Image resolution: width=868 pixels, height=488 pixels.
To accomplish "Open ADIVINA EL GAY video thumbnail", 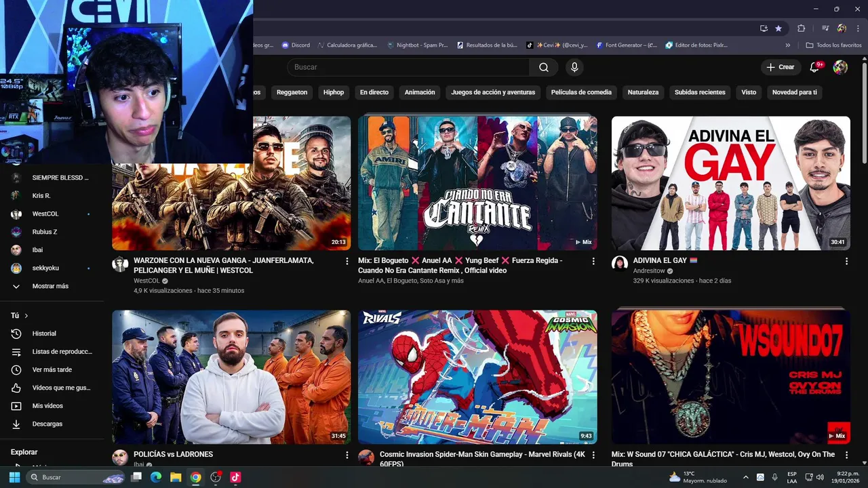I will coord(730,183).
